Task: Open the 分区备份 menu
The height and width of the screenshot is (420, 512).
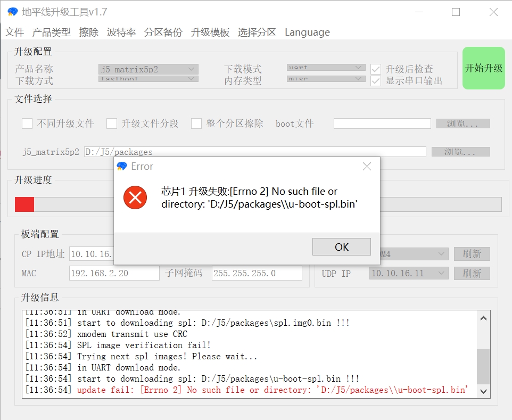Action: [x=163, y=32]
